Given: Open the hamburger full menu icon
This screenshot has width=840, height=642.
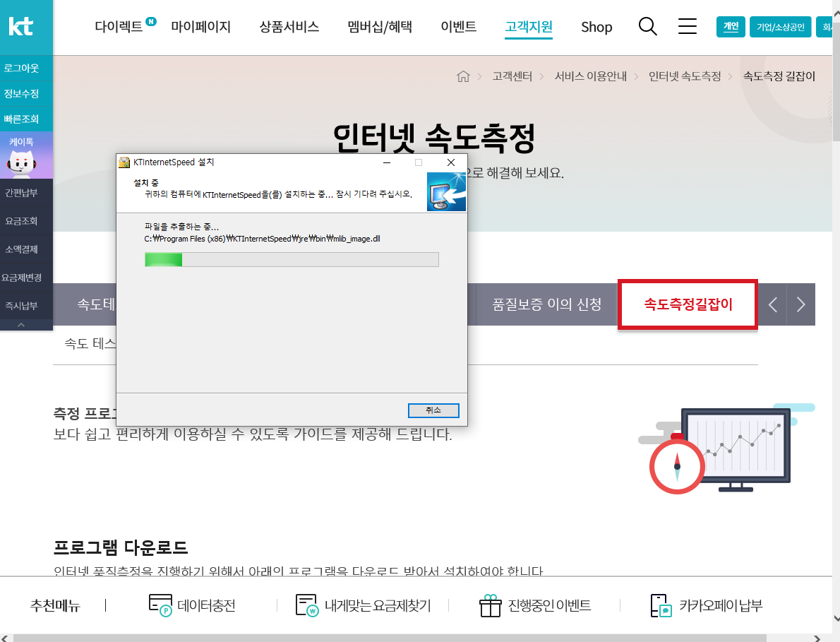Looking at the screenshot, I should tap(688, 26).
